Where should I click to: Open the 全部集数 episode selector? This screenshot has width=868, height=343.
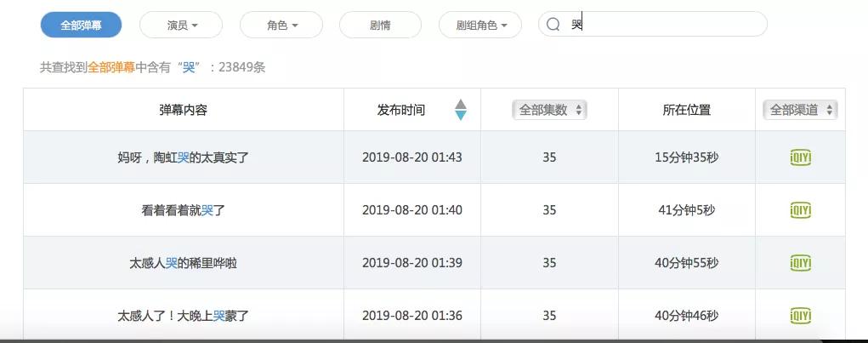coord(549,110)
